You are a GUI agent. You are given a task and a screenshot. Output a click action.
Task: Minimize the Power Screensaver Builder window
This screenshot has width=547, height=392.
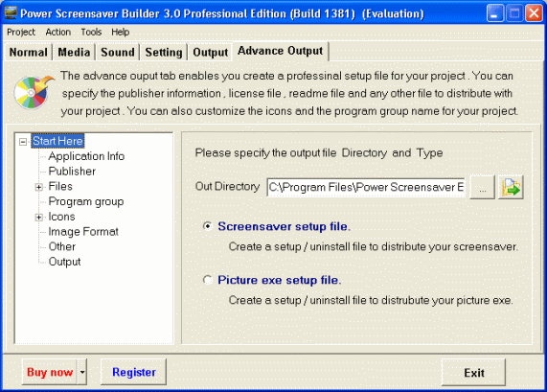[495, 13]
